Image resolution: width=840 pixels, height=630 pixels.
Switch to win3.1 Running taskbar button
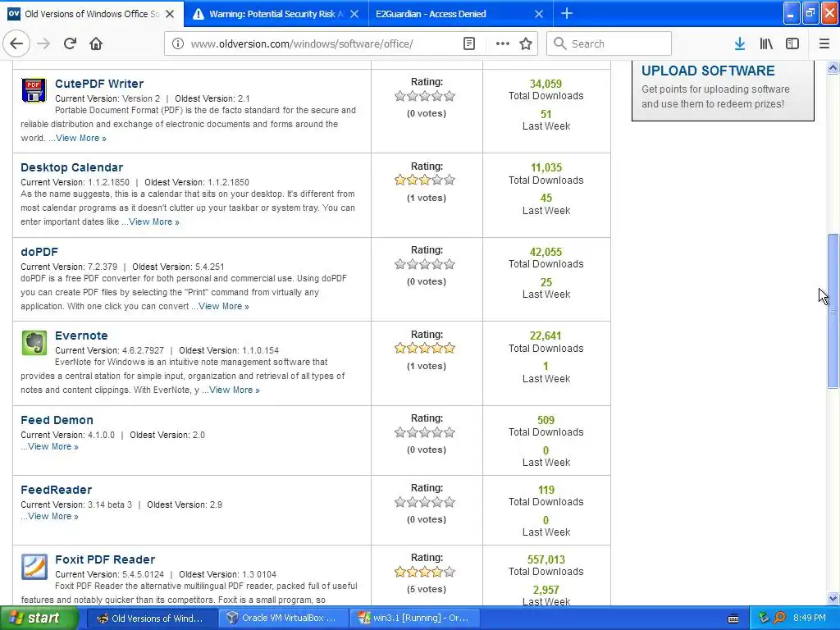pyautogui.click(x=414, y=619)
